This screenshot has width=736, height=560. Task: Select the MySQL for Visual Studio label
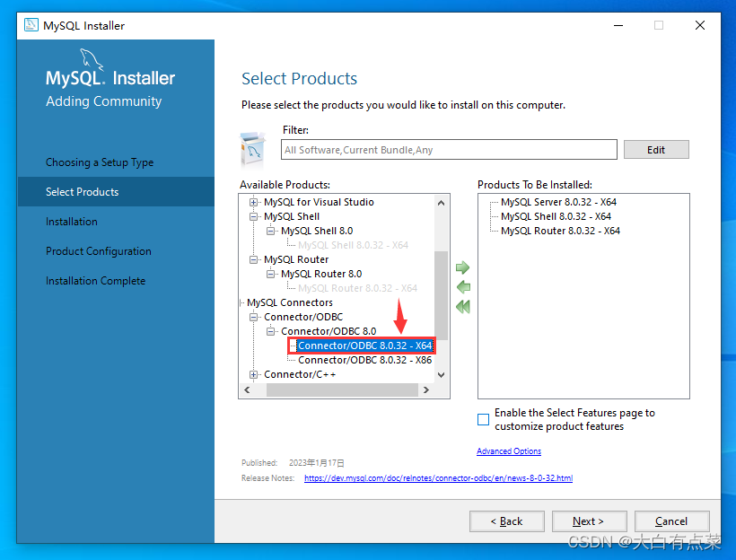point(319,202)
